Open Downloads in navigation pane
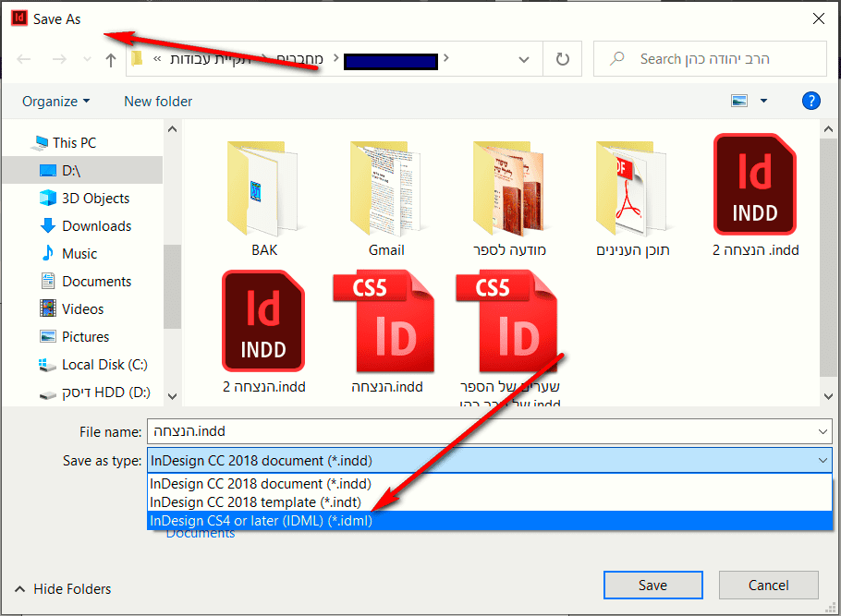 point(86,226)
